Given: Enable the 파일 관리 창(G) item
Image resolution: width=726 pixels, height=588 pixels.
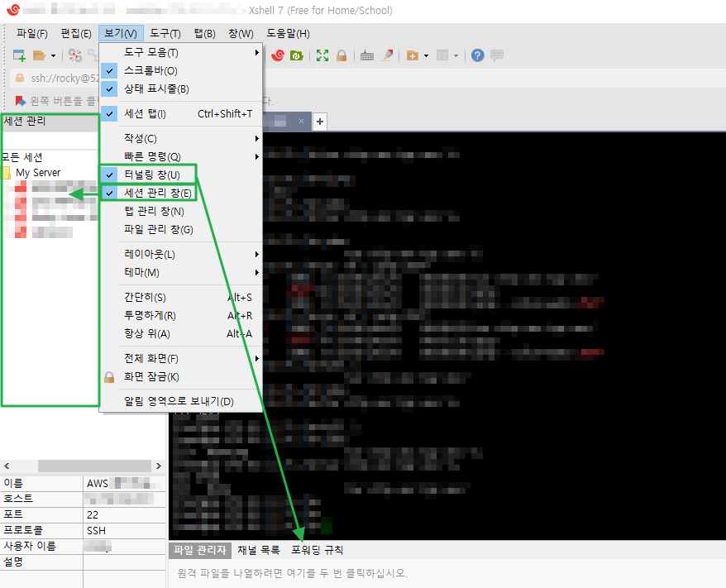Looking at the screenshot, I should point(181,229).
